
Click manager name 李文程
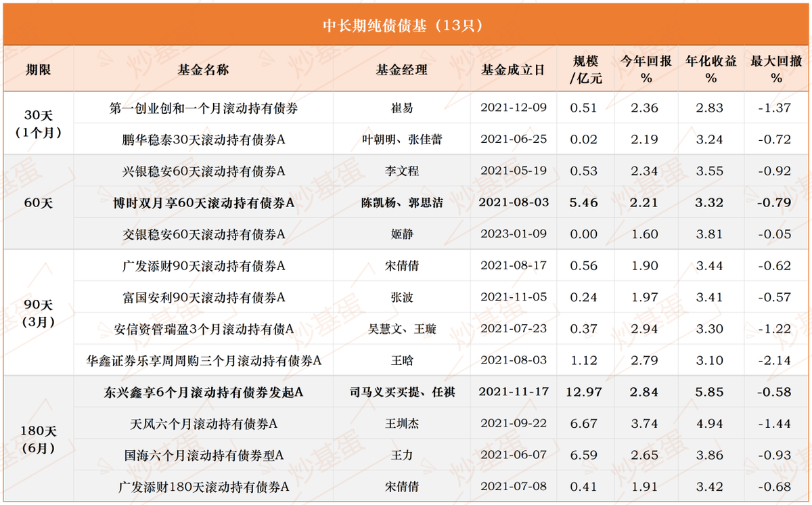402,171
